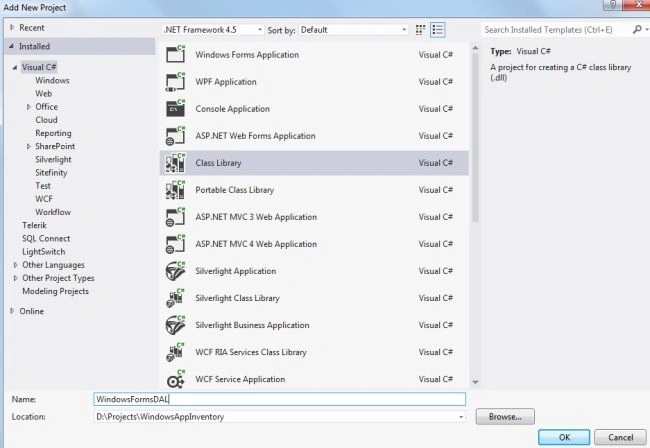Click the ASP.NET MVC 3 Web Application icon

(x=175, y=217)
